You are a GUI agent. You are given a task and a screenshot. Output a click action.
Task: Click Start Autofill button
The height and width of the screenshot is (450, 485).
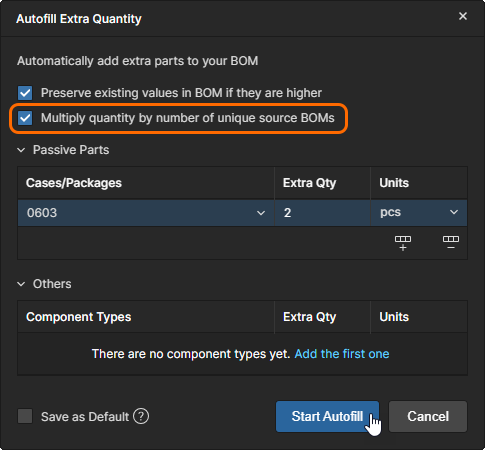327,416
